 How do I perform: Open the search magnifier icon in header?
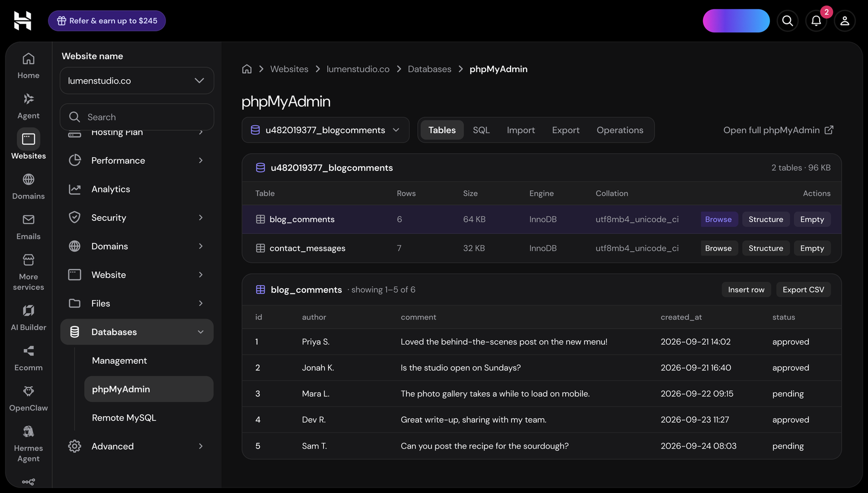[x=788, y=21]
